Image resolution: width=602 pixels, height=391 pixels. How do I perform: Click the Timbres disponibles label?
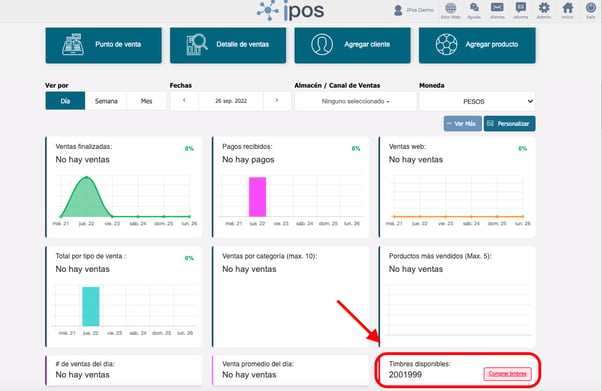[x=420, y=364]
